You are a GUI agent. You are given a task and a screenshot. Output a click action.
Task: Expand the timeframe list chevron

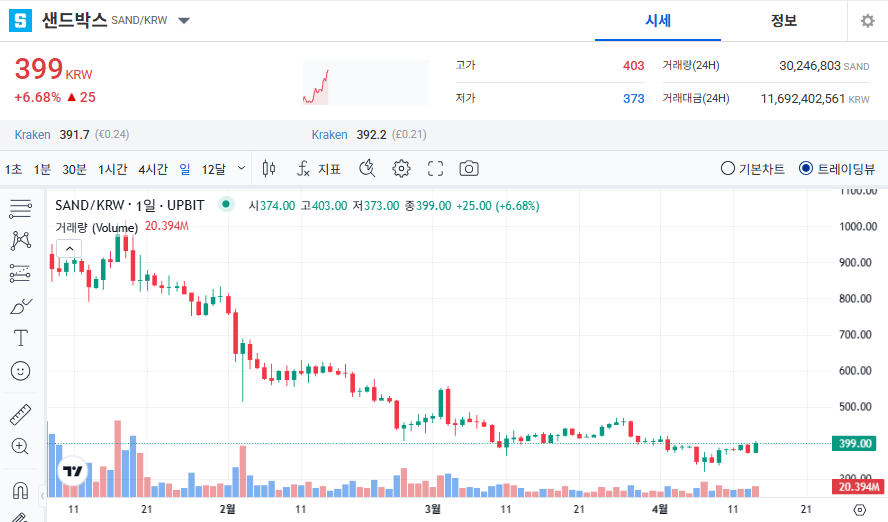coord(241,168)
